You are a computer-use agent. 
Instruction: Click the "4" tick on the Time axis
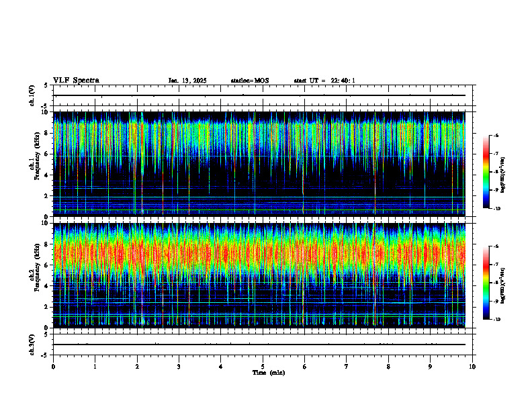click(221, 367)
